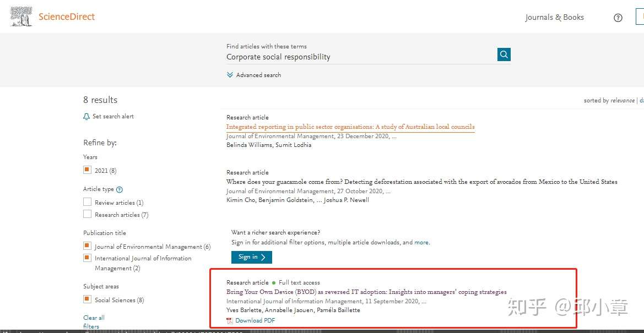Image resolution: width=644 pixels, height=333 pixels.
Task: Open the help question mark icon
Action: coord(618,18)
